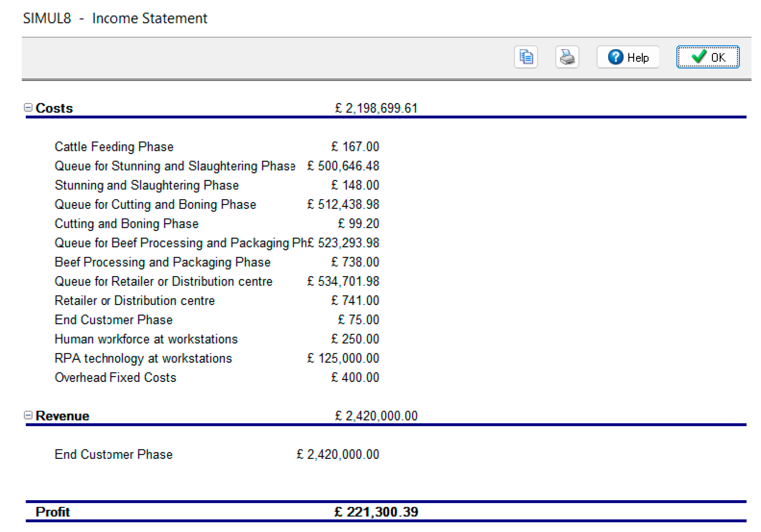Screen dimensions: 761x532
Task: Click the copy to clipboard icon
Action: [x=526, y=57]
